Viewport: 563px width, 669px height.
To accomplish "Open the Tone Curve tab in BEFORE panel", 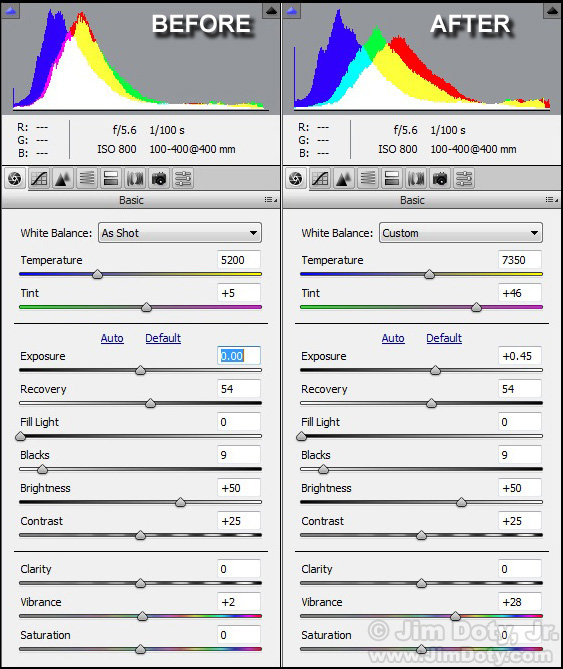I will [x=39, y=178].
